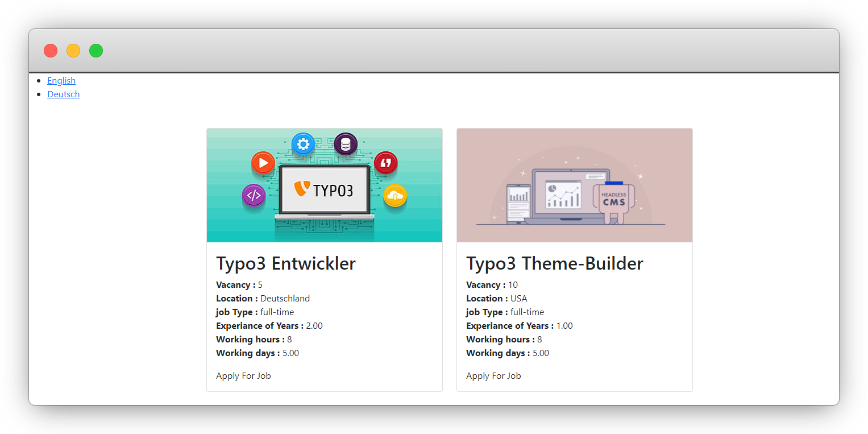Open the Typo3 Entwickler job title
Image resolution: width=868 pixels, height=434 pixels.
286,263
